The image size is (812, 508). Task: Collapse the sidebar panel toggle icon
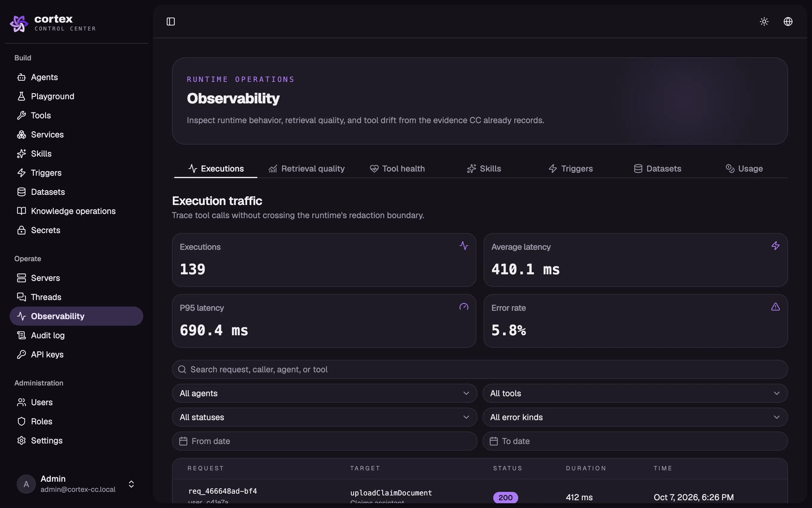[170, 22]
